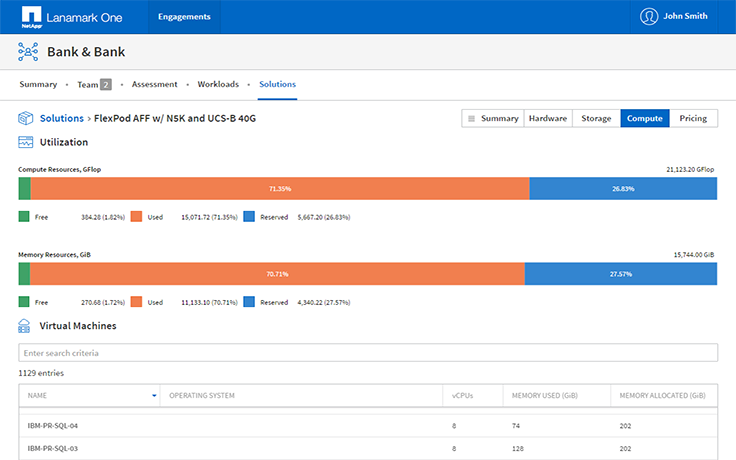The height and width of the screenshot is (460, 736).
Task: Sort by NAME column dropdown arrow
Action: coord(154,396)
